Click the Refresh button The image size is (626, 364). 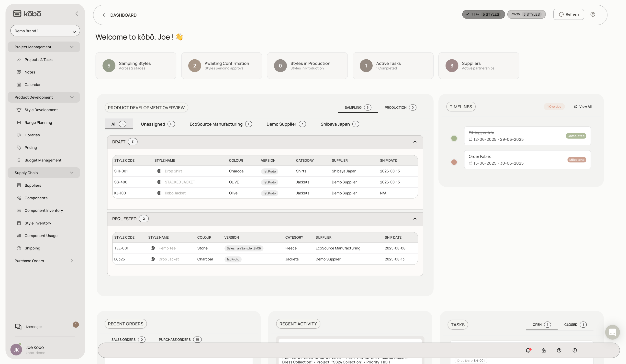pos(568,14)
